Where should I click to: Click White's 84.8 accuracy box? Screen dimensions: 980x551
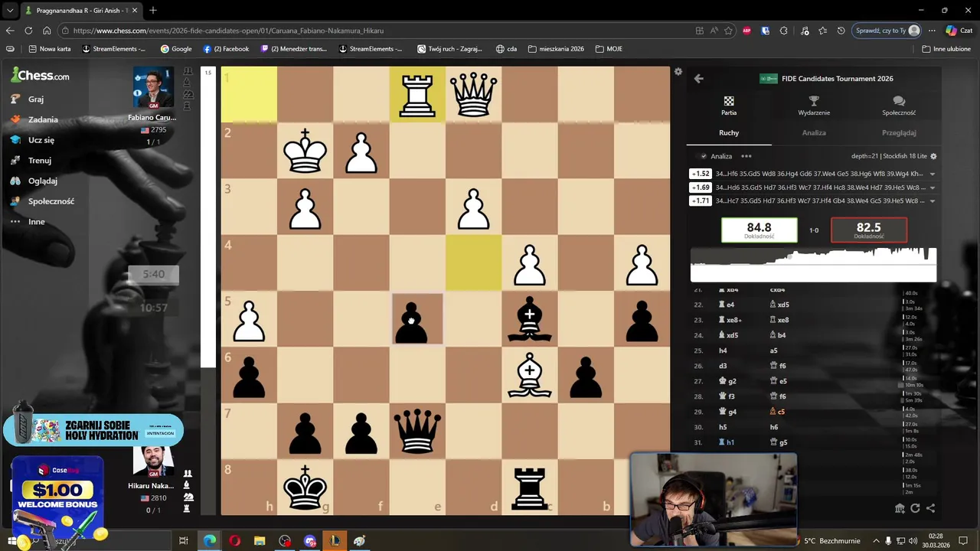pos(759,230)
